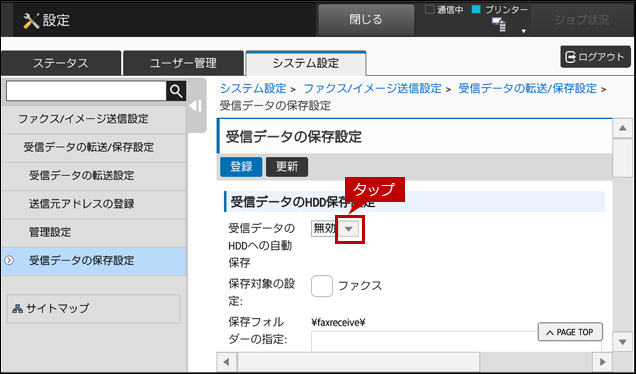The image size is (636, 374).
Task: Click the PAGE TOP button
Action: click(570, 332)
